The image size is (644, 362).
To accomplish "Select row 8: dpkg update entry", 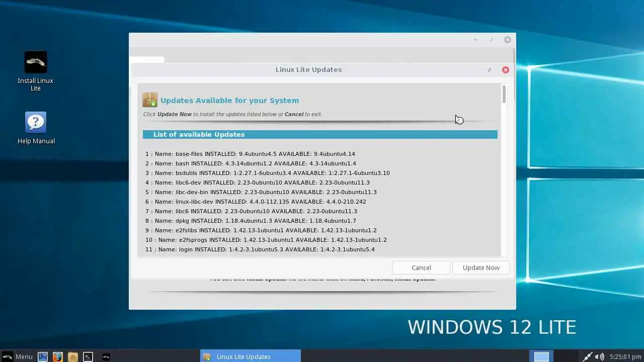I will point(251,221).
